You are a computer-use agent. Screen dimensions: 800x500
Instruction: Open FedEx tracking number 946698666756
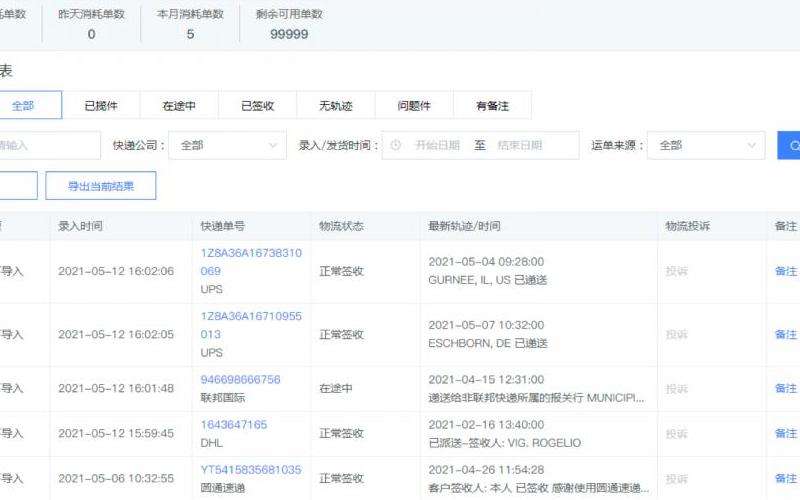pyautogui.click(x=241, y=380)
